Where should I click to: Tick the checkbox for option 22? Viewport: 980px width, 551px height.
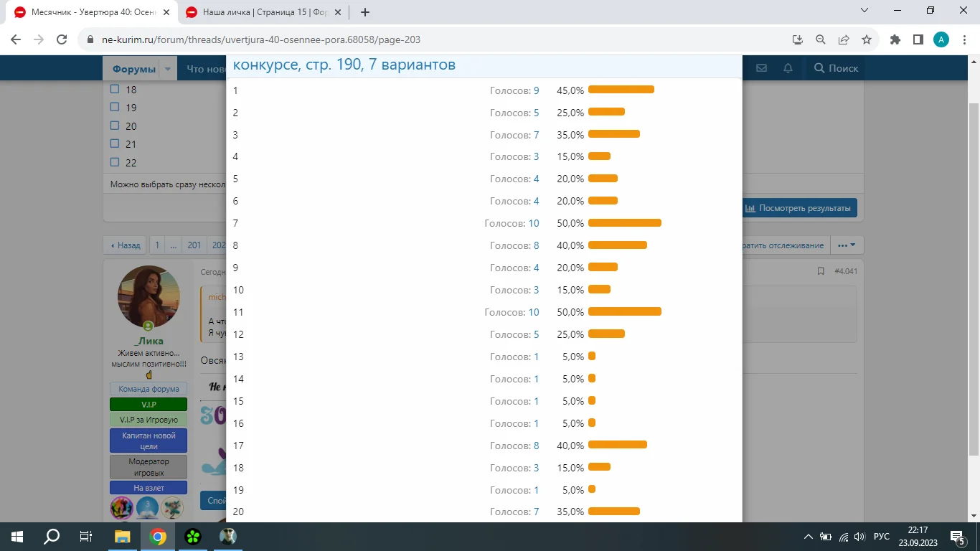click(115, 163)
